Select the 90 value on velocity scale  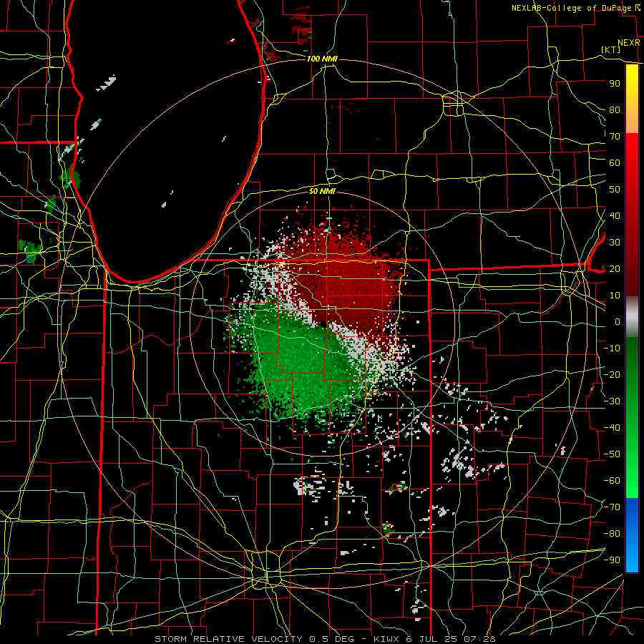pos(615,84)
